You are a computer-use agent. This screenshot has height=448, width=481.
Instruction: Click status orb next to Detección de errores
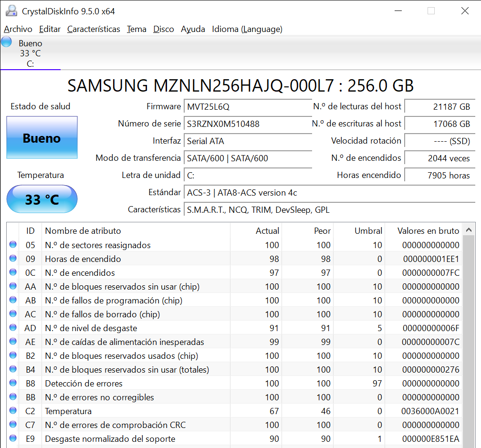pos(13,383)
